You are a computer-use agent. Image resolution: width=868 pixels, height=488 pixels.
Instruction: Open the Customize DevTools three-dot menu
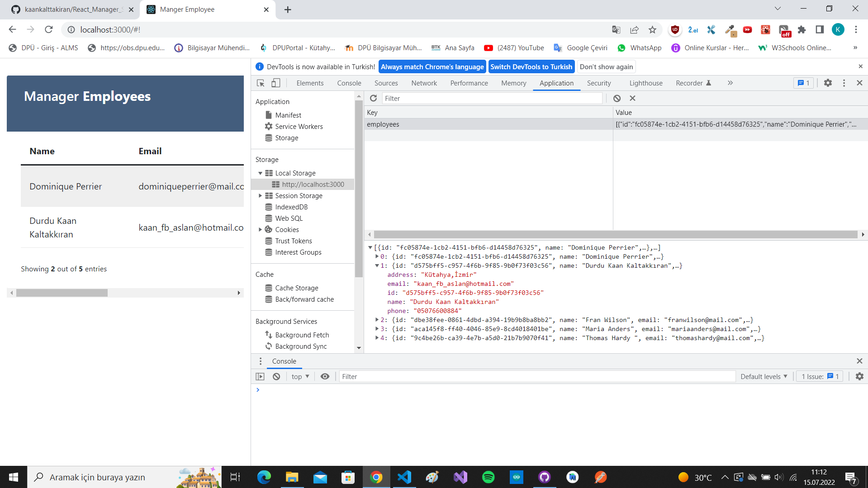(x=844, y=83)
